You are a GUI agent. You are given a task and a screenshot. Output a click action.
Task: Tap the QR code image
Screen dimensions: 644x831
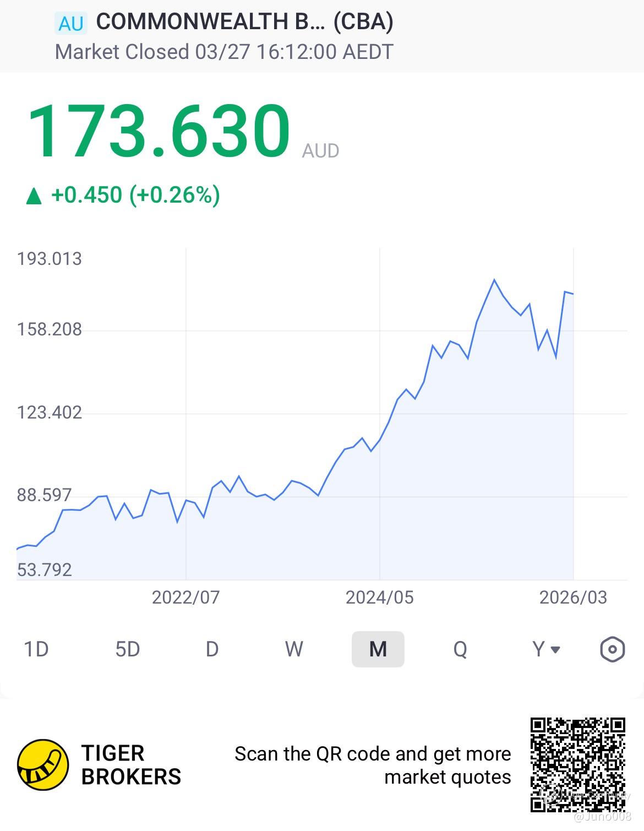click(x=578, y=765)
